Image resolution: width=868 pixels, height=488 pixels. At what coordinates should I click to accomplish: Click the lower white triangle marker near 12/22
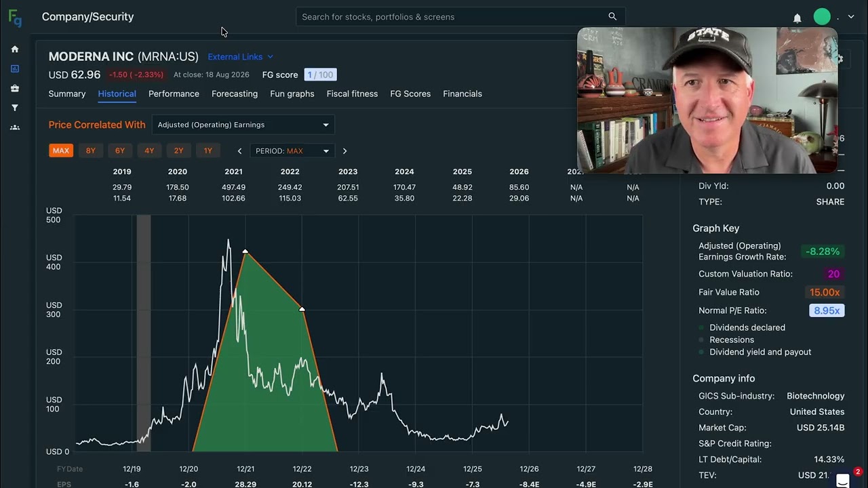(302, 309)
